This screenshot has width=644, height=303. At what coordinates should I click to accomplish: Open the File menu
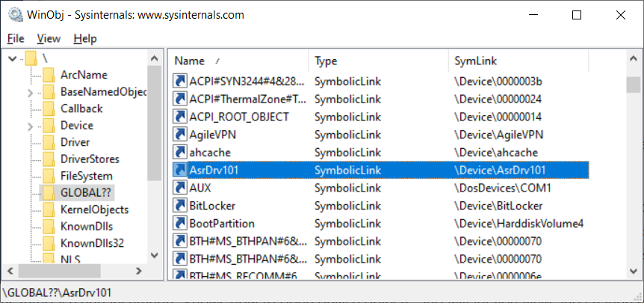pyautogui.click(x=16, y=38)
